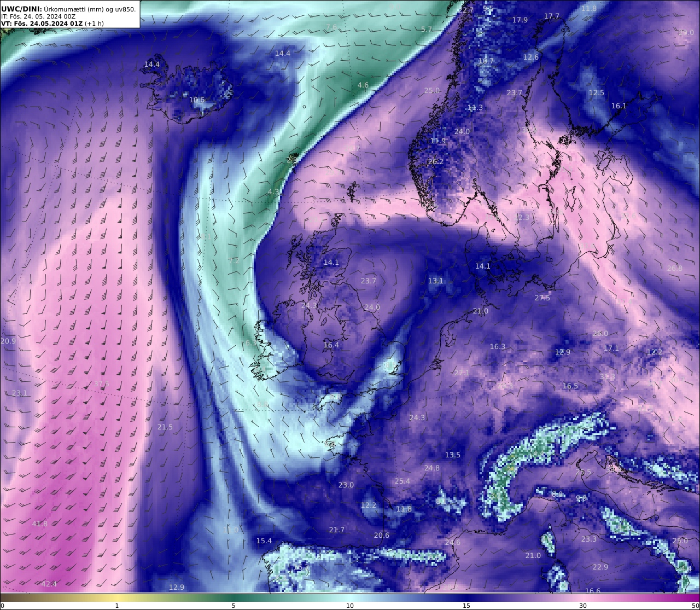This screenshot has width=700, height=610.
Task: Click the 16.1 value label
Action: click(619, 106)
